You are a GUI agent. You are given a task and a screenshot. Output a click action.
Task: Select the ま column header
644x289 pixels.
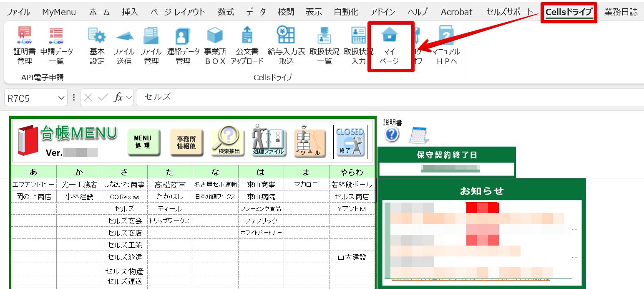click(x=307, y=172)
